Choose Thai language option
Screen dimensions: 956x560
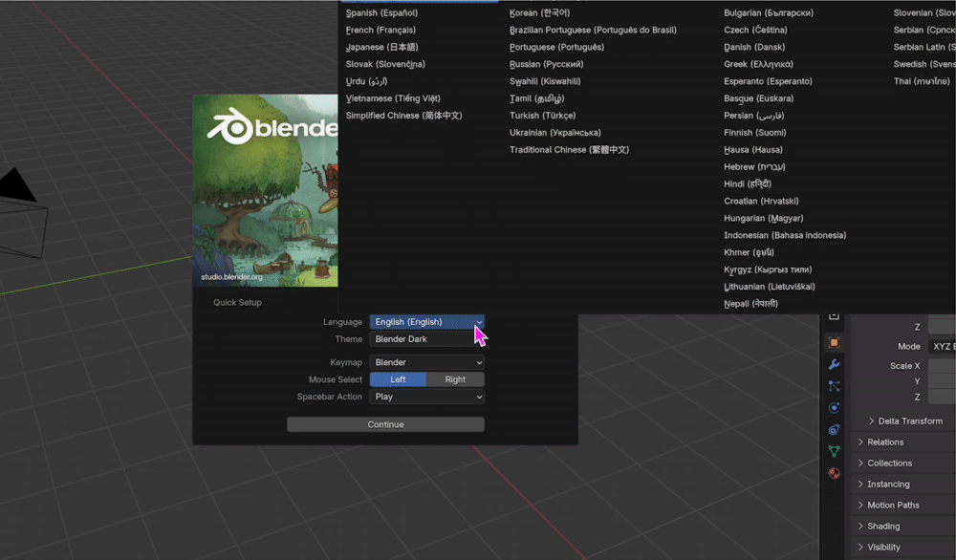(x=922, y=81)
